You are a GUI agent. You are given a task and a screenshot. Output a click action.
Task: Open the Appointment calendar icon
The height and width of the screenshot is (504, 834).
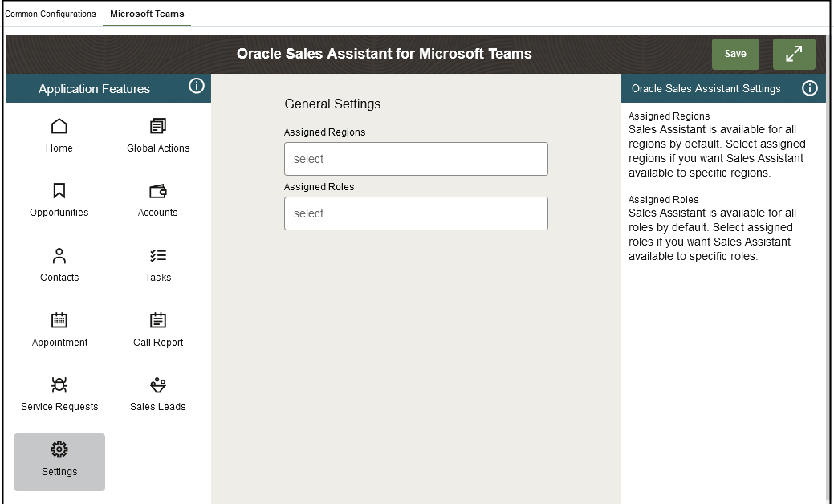[x=59, y=320]
